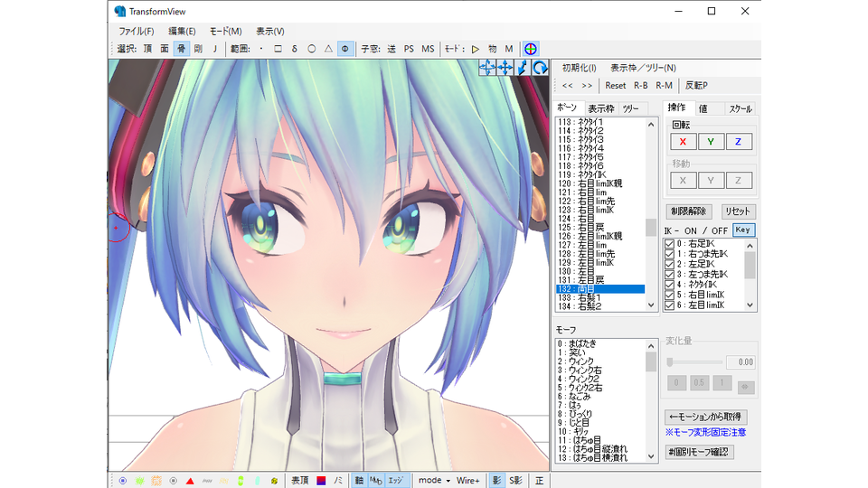
Task: Click the red triangle icon in bottom bar
Action: tap(190, 481)
